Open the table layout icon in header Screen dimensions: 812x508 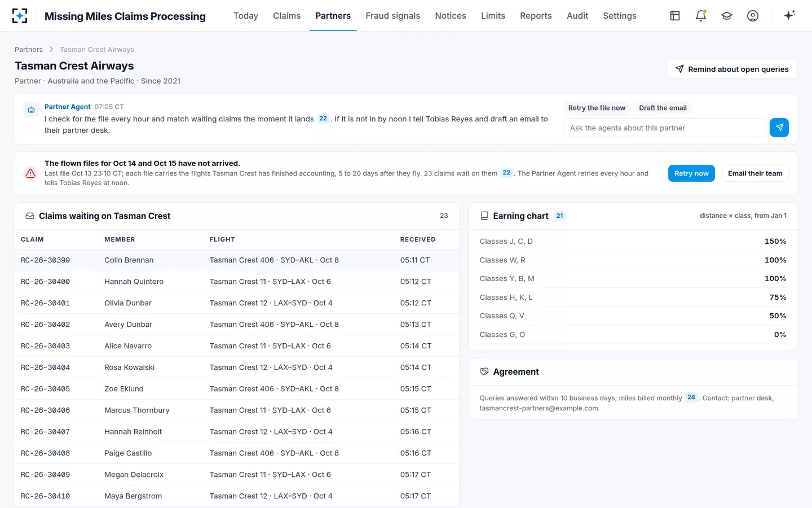pos(675,16)
